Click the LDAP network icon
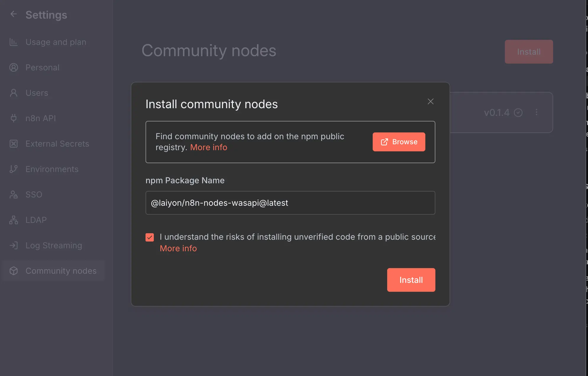 [x=14, y=220]
